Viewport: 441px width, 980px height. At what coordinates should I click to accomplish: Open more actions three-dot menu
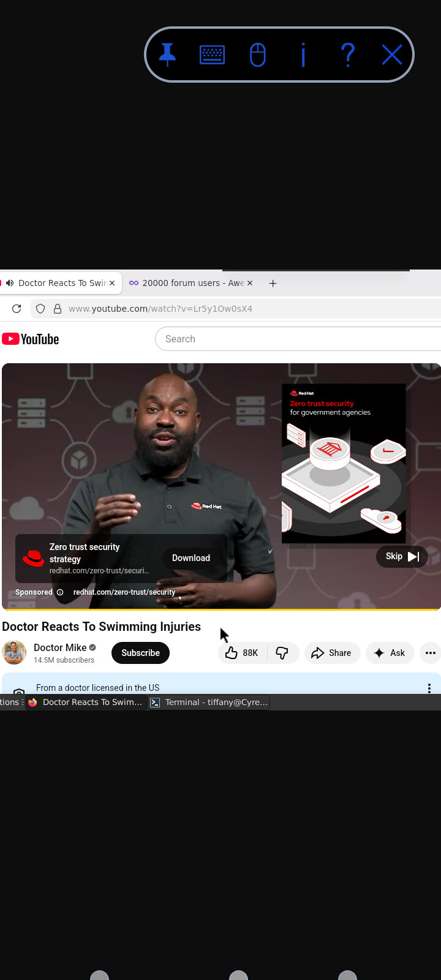coord(431,653)
